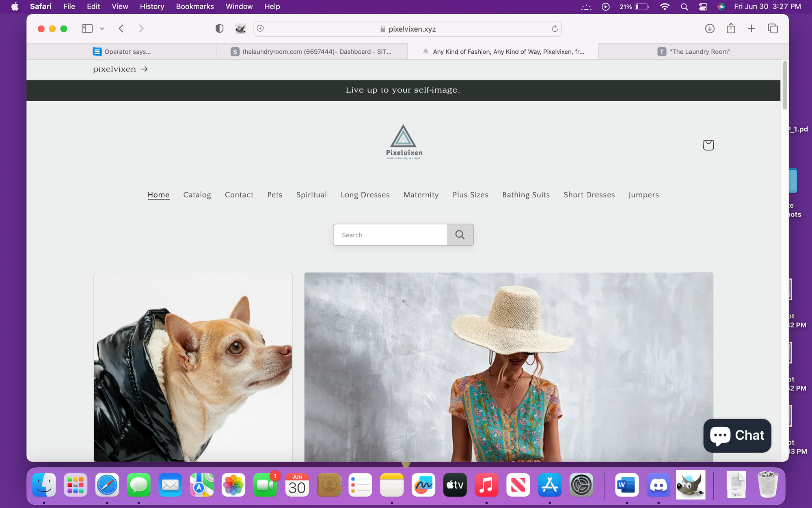Reload the pixelvixen.xyz page
Viewport: 812px width, 508px height.
click(555, 28)
